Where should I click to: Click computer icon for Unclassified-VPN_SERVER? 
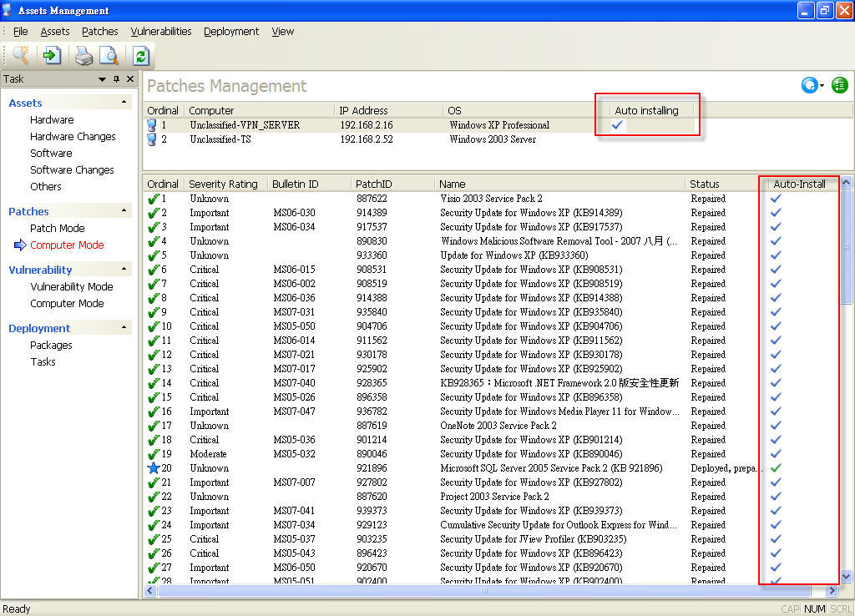click(x=152, y=125)
